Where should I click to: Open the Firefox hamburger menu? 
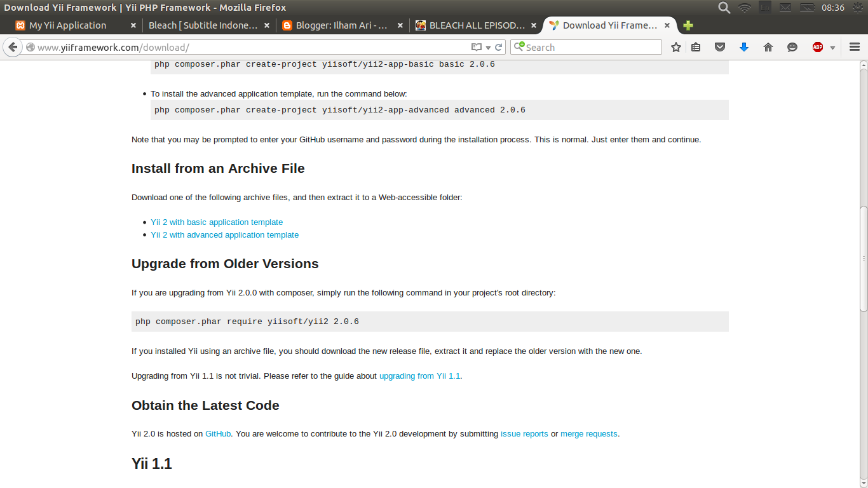tap(855, 47)
